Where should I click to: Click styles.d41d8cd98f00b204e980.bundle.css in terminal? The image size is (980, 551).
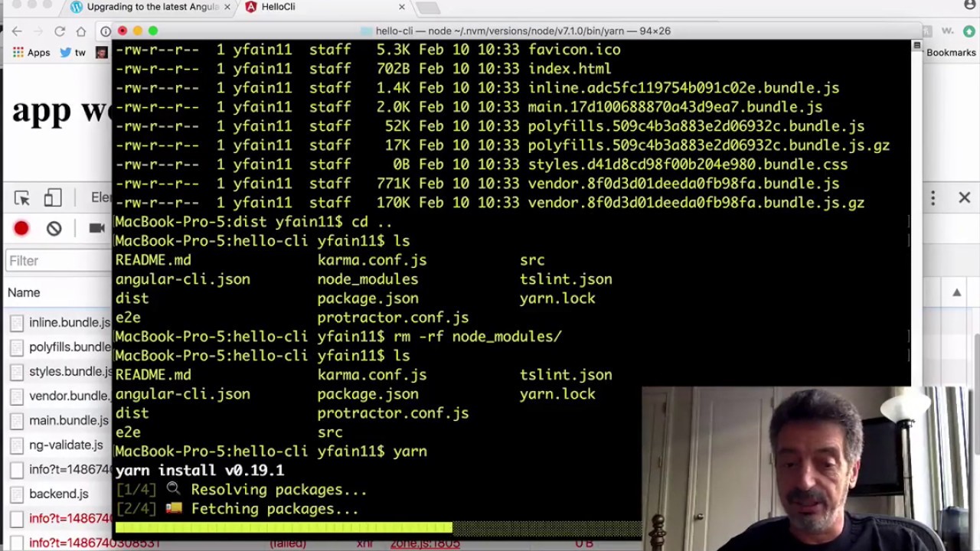point(688,165)
